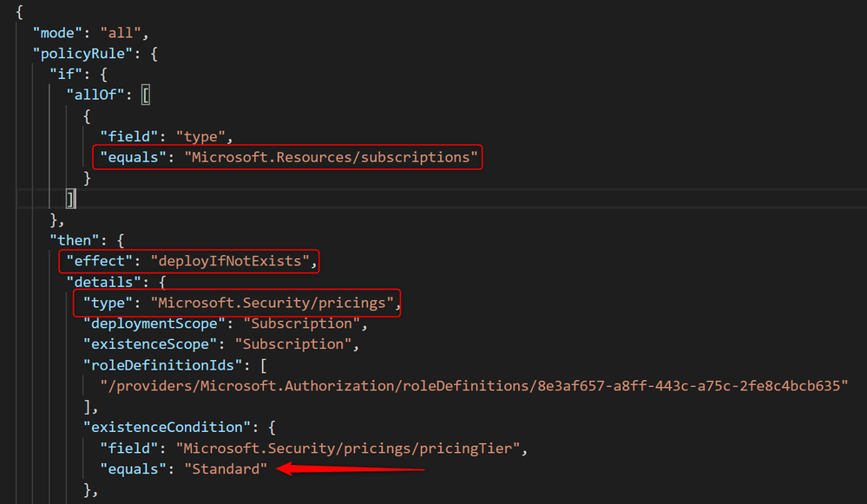This screenshot has height=504, width=867.
Task: Click the "existenceCondition" key
Action: coord(167,427)
